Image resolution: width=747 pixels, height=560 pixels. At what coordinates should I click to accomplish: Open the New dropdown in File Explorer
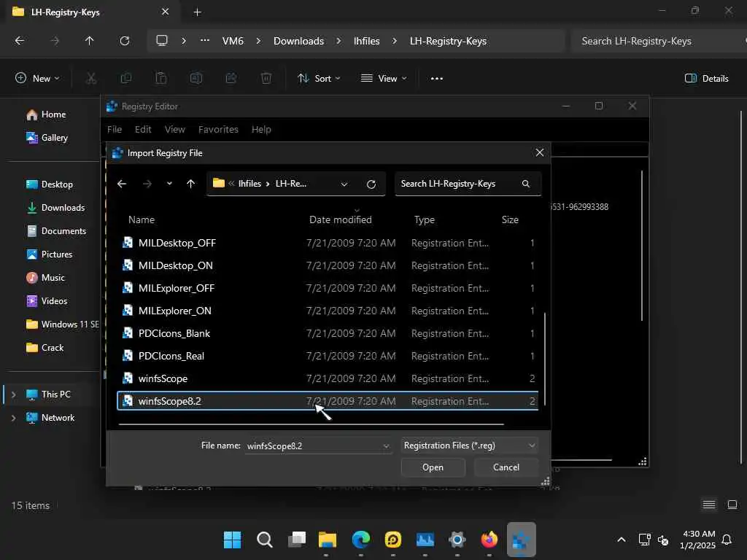pyautogui.click(x=37, y=79)
